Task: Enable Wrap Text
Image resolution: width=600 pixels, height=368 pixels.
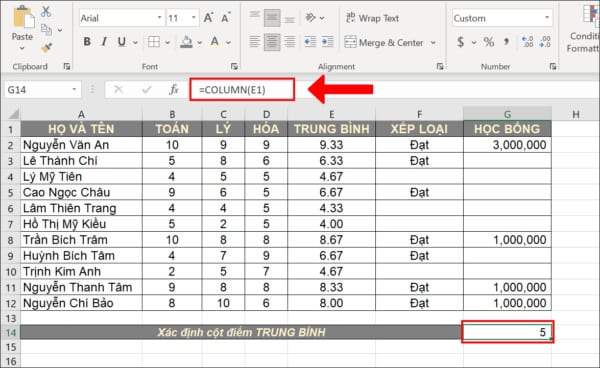Action: tap(372, 18)
